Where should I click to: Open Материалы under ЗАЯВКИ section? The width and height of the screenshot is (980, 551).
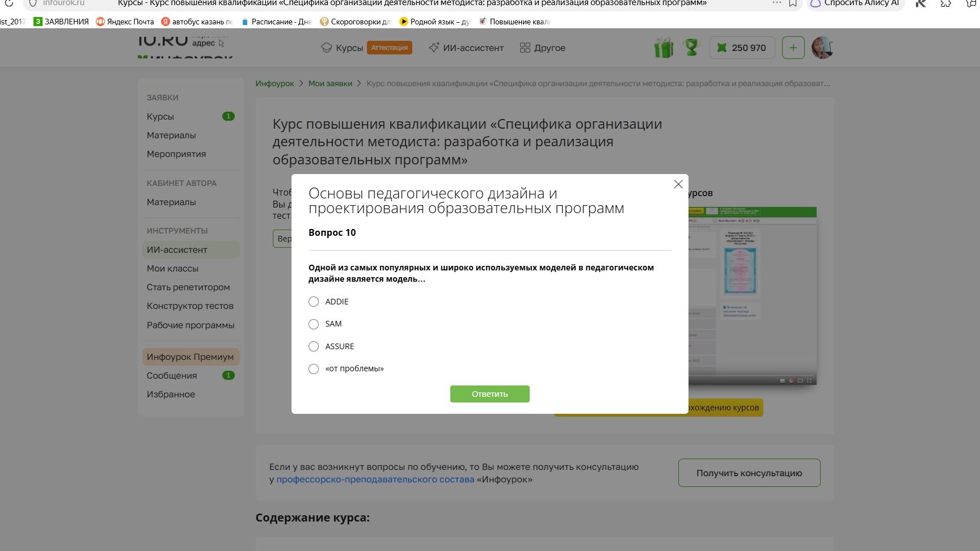(171, 135)
